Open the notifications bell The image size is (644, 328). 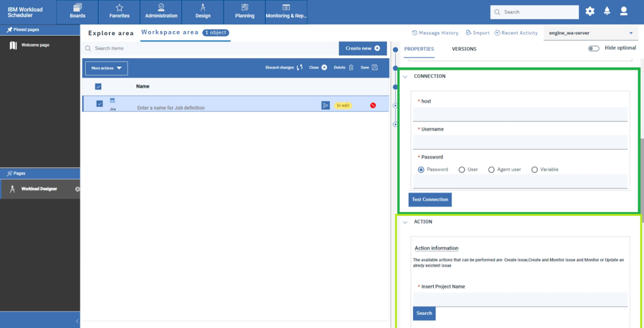coord(607,12)
